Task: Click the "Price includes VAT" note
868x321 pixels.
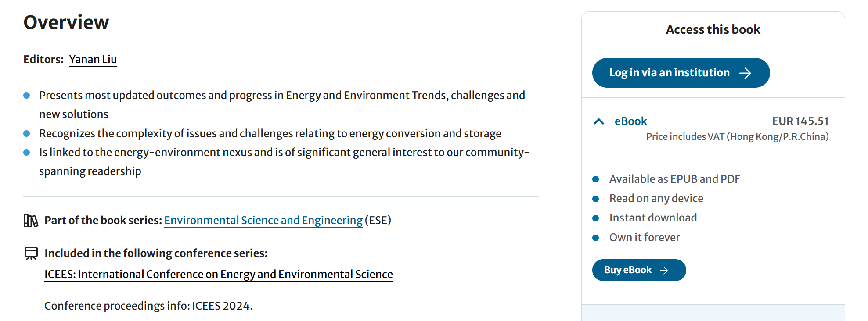Action: click(737, 137)
